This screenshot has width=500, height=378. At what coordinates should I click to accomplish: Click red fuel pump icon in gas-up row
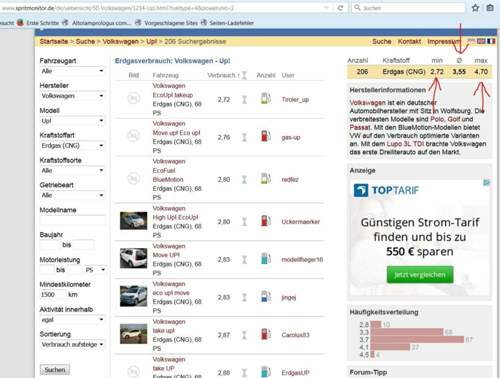tap(266, 137)
